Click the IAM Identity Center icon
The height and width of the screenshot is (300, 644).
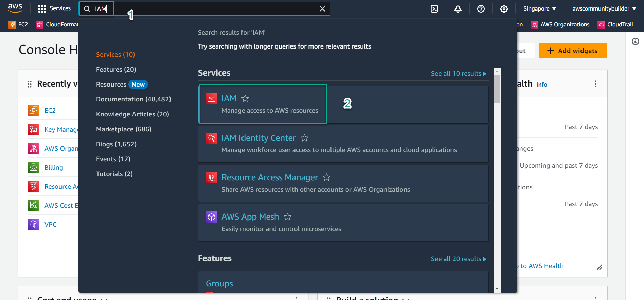(212, 138)
